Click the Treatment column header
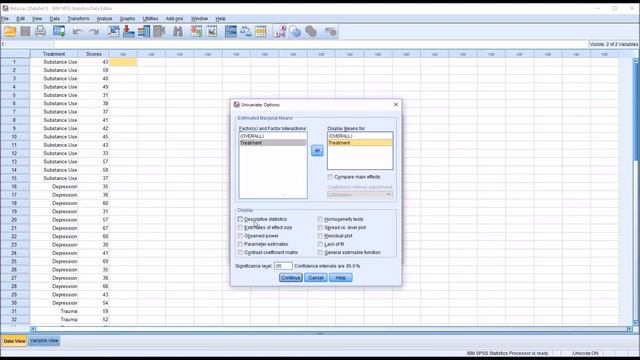Image resolution: width=640 pixels, height=360 pixels. point(54,54)
